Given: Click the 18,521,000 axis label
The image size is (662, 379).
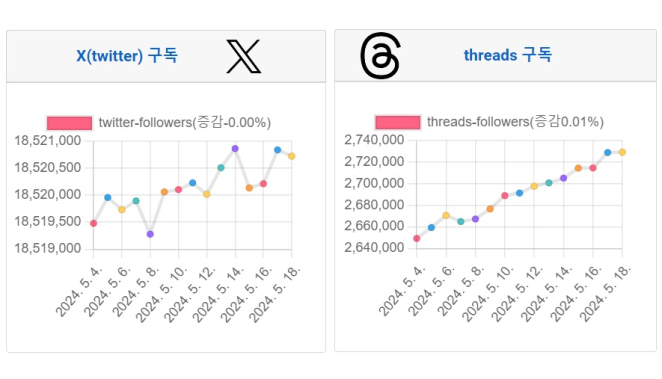Looking at the screenshot, I should click(48, 141).
